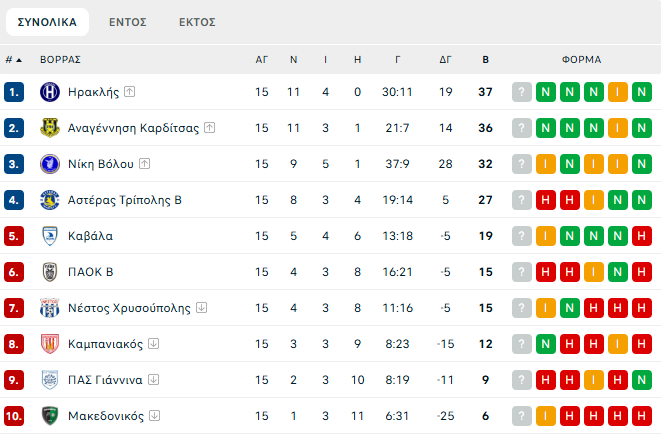Screen dimensions: 661x436
Task: Click the promotion arrow icon next to Ηρακλής
Action: click(x=130, y=92)
